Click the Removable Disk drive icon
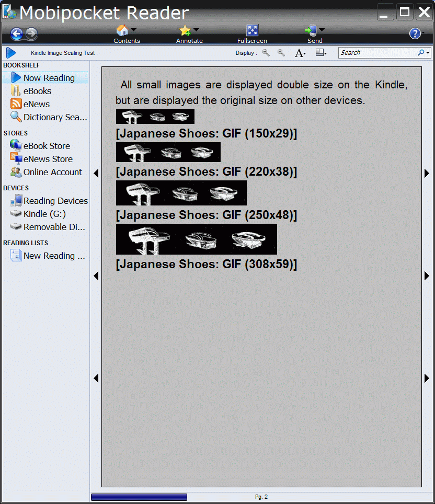This screenshot has height=504, width=435. pyautogui.click(x=16, y=226)
